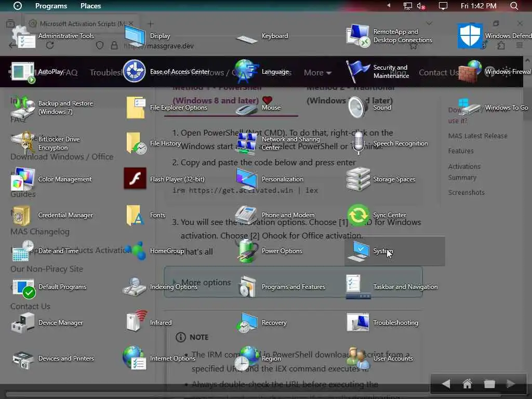Click the back arrow in bottom navigation
532x399 pixels.
tap(446, 384)
